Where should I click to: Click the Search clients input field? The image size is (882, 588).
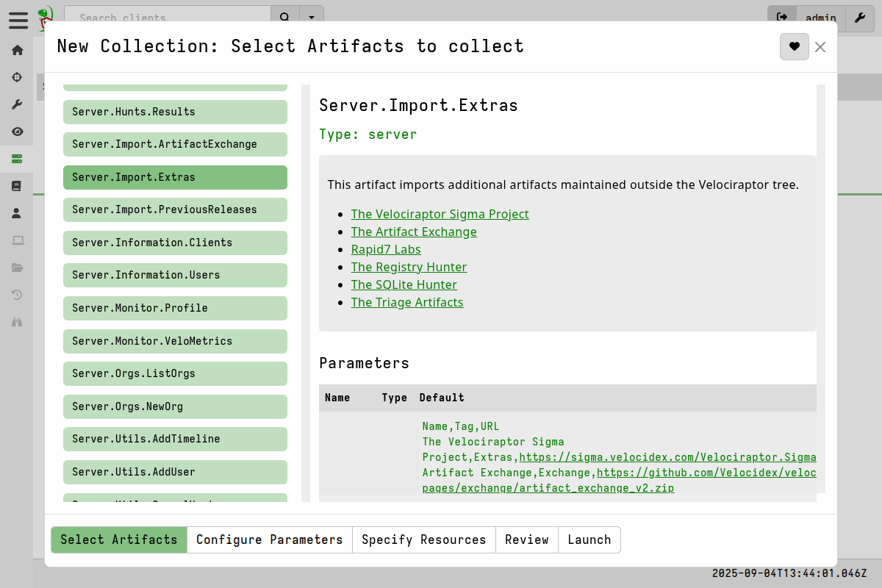[168, 18]
